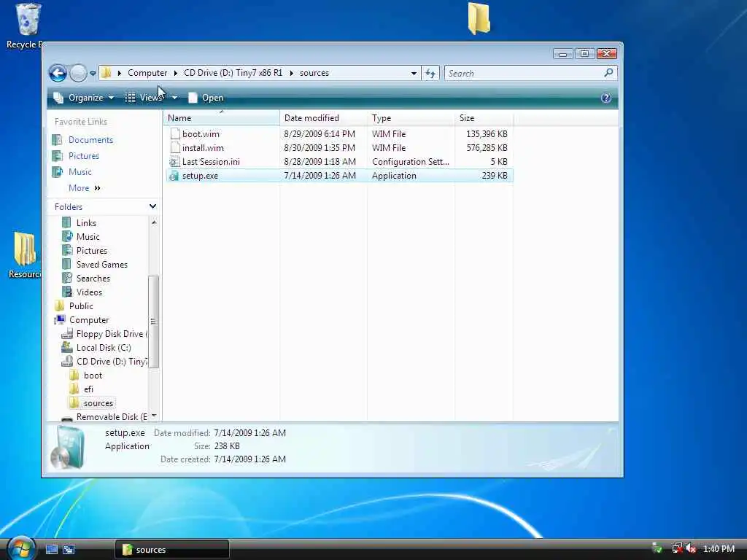This screenshot has height=560, width=747.
Task: Click folder tree scrollbar thumb
Action: tap(153, 322)
